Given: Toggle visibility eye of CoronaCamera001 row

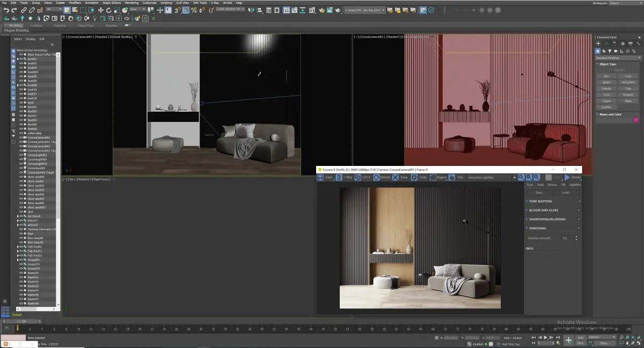Looking at the screenshot, I should coord(21,137).
